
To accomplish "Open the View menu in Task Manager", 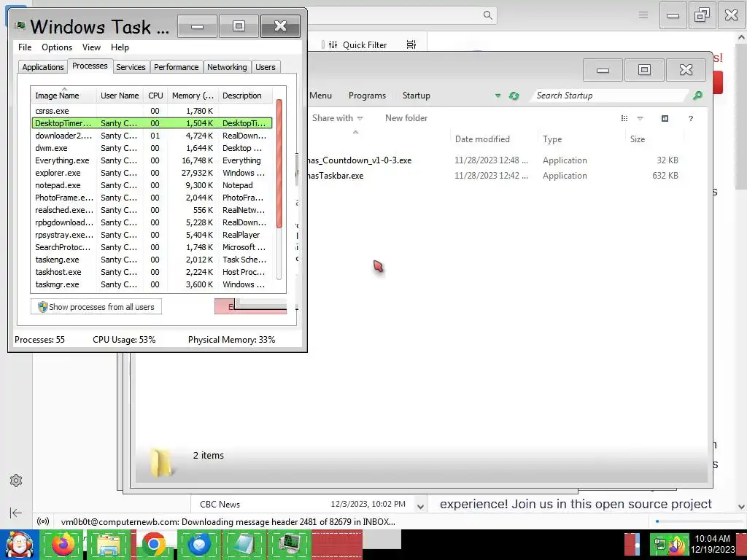I will tap(91, 47).
